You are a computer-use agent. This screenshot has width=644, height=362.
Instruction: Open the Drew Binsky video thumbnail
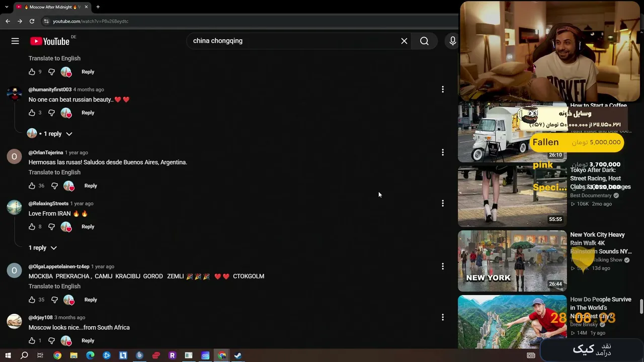[x=512, y=322]
